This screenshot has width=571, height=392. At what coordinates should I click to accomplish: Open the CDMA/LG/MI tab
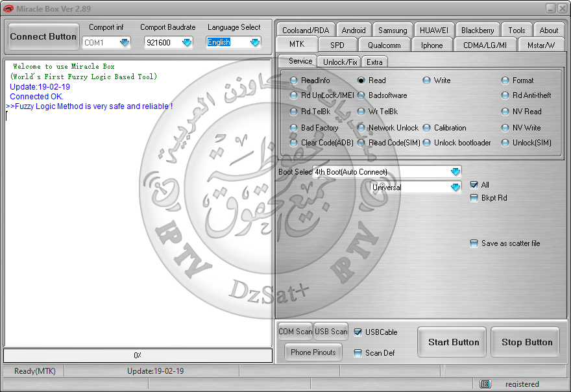pyautogui.click(x=485, y=45)
